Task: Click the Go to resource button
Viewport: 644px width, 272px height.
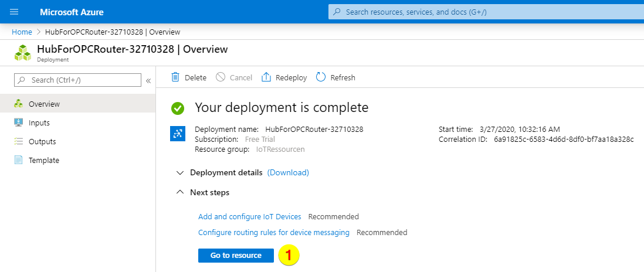Action: [236, 256]
